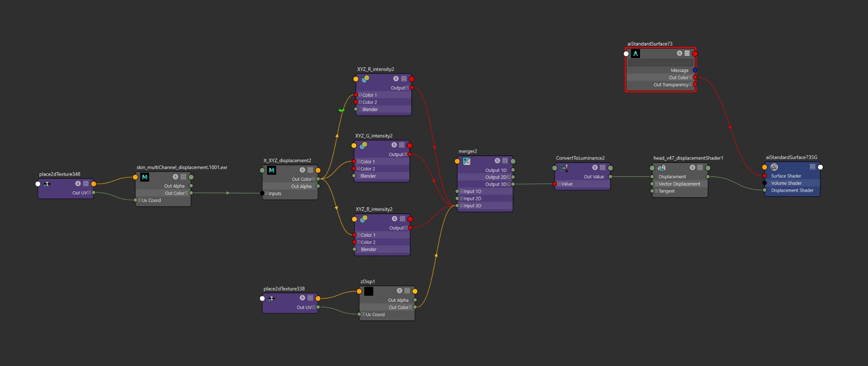Screen dimensions: 868x366
Task: Expand Vector Displacement on head_v47_displacementShader1
Action: 657,184
